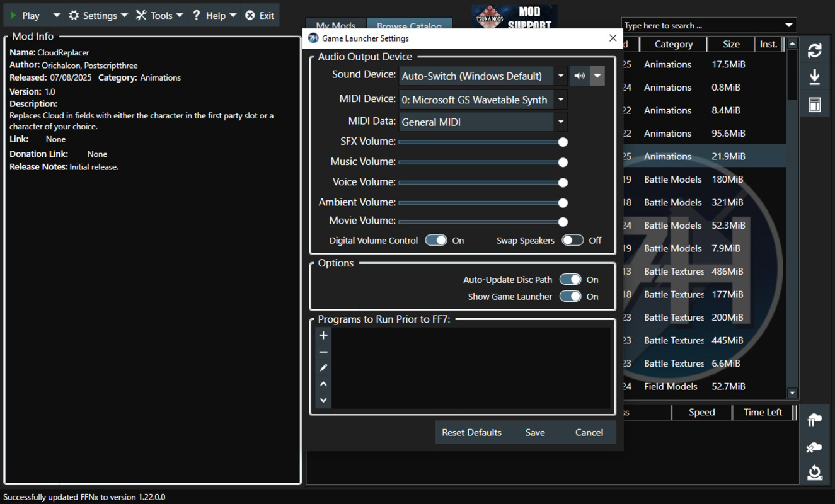This screenshot has width=835, height=504.
Task: Open the Settings menu
Action: pyautogui.click(x=98, y=15)
